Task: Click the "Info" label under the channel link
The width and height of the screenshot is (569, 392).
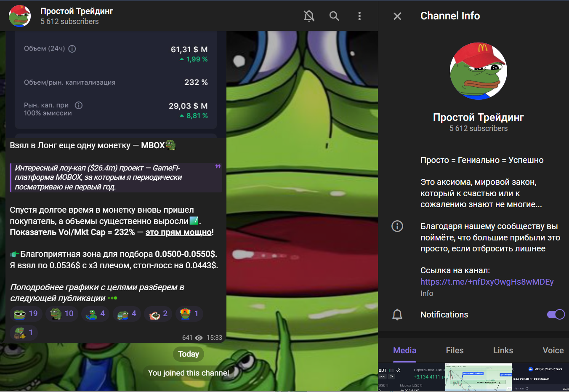Action: [x=427, y=293]
